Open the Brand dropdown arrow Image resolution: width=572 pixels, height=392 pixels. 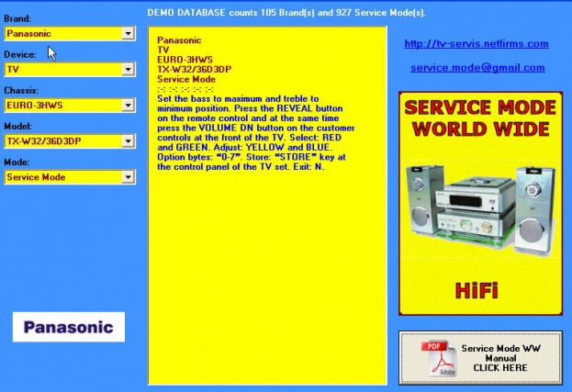tap(128, 34)
